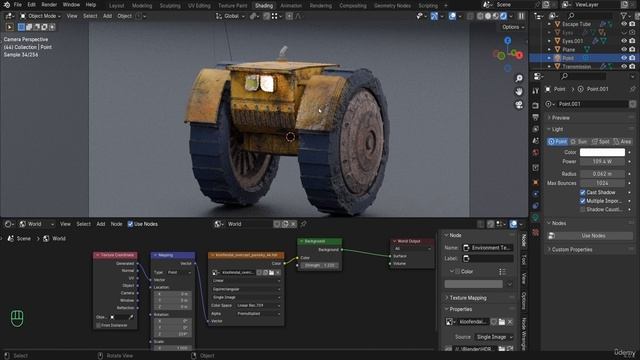Open the Global transform orientation dropdown
640x360 pixels.
pyautogui.click(x=231, y=16)
